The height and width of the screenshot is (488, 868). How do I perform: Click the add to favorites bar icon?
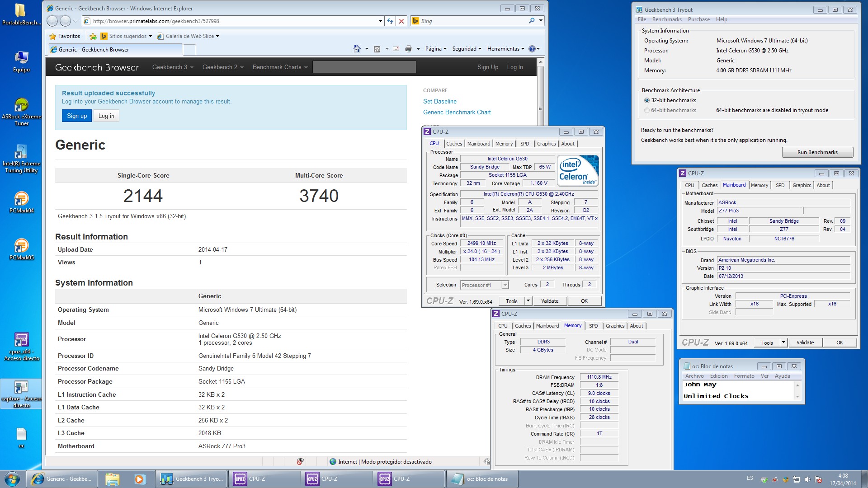93,36
